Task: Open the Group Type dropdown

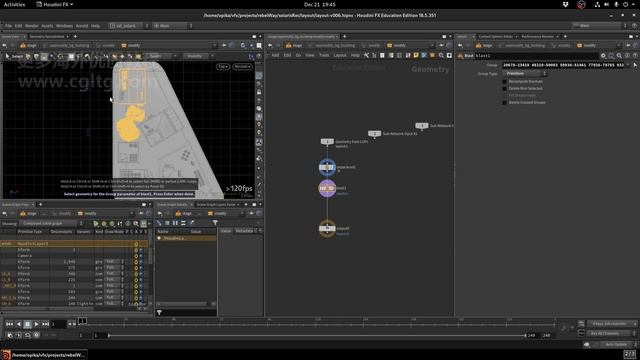Action: (x=525, y=73)
